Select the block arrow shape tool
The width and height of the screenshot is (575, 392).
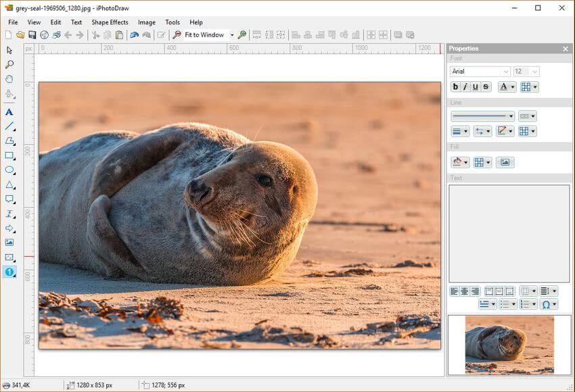pos(9,228)
